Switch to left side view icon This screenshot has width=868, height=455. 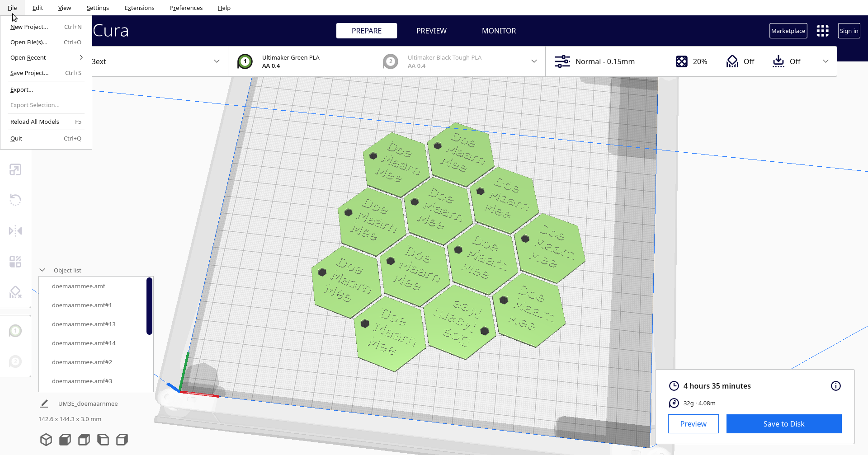point(103,440)
